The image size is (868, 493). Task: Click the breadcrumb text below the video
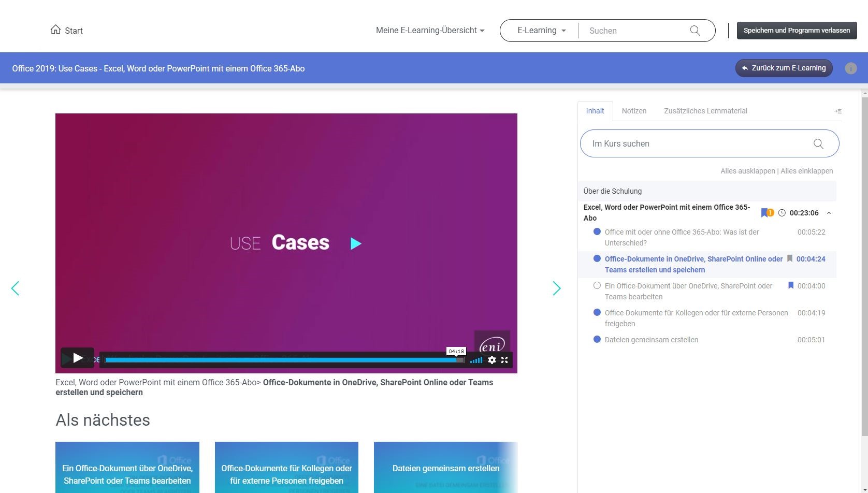coord(274,387)
